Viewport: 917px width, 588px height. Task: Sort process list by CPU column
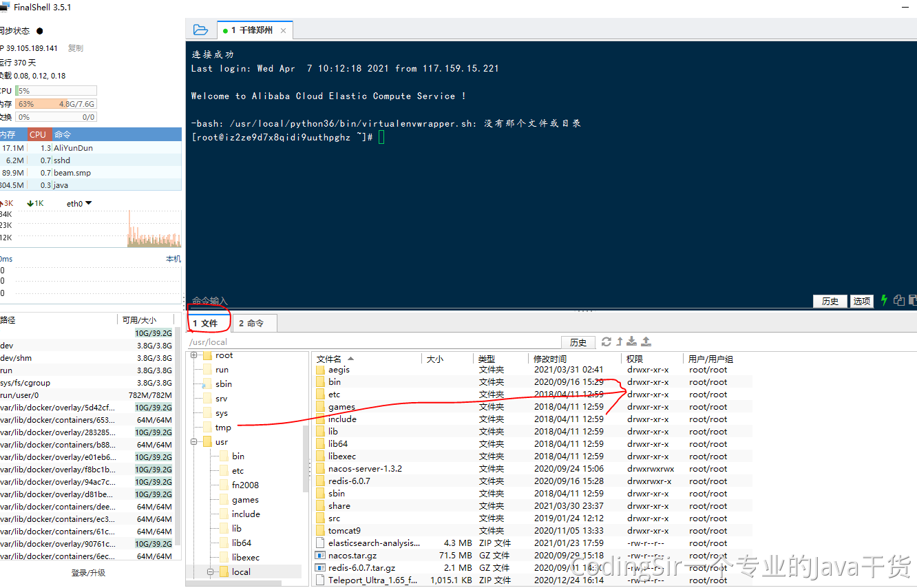[39, 134]
